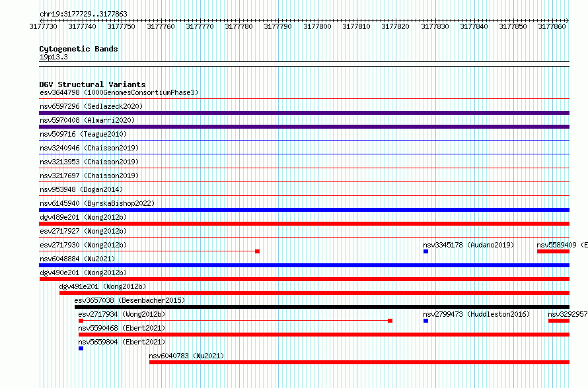Screen dimensions: 588x388
Task: Click the red bar under nsv3292957
Action: click(x=559, y=321)
